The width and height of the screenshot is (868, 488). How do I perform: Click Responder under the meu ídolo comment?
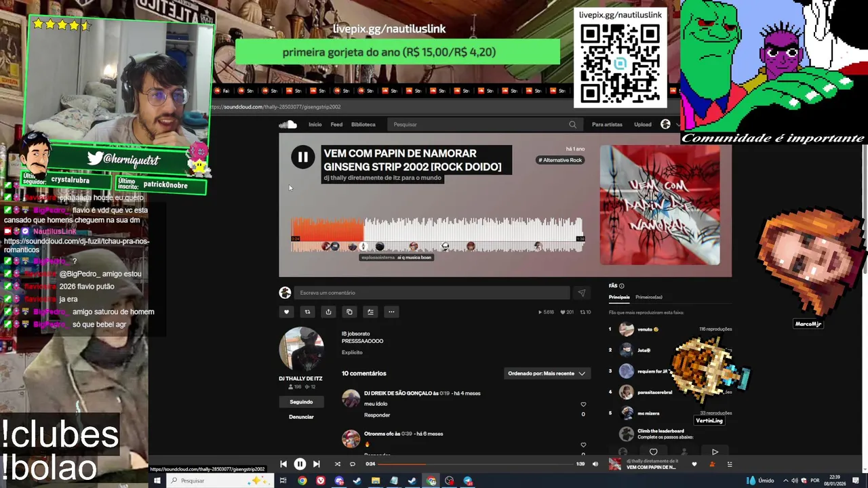377,415
